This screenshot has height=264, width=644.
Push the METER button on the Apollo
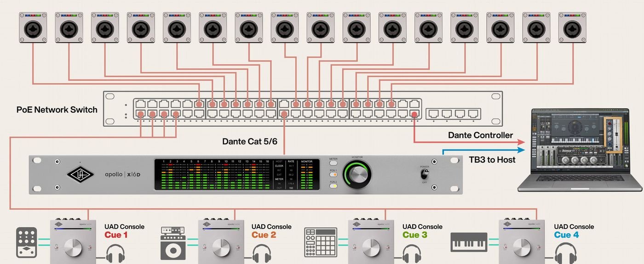tap(333, 162)
